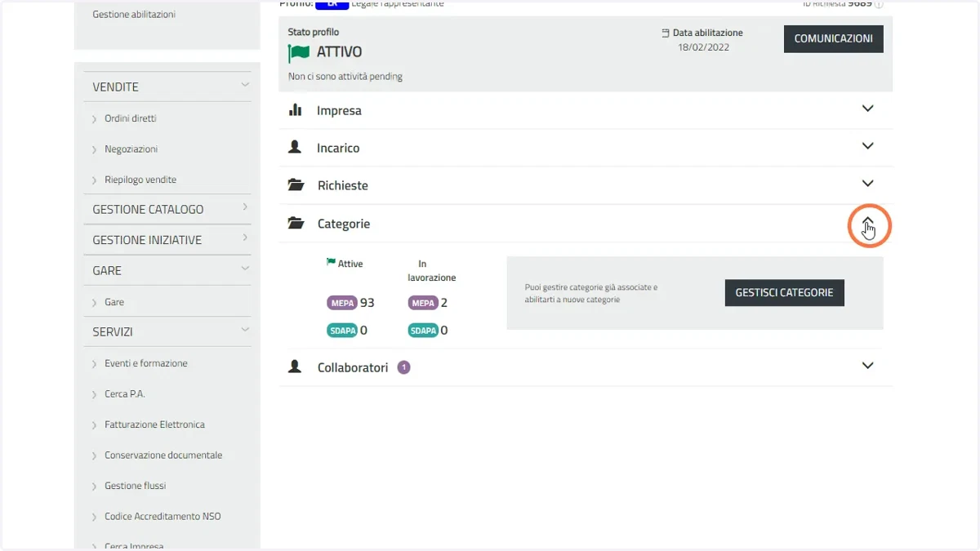The image size is (980, 551).
Task: Expand the Incarico section chevron
Action: [x=868, y=146]
